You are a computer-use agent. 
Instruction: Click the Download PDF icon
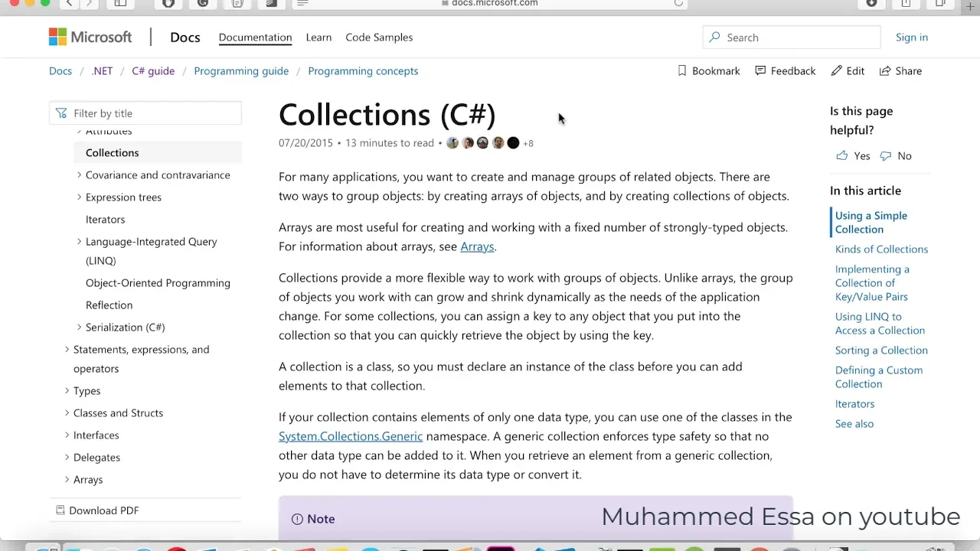pyautogui.click(x=60, y=510)
